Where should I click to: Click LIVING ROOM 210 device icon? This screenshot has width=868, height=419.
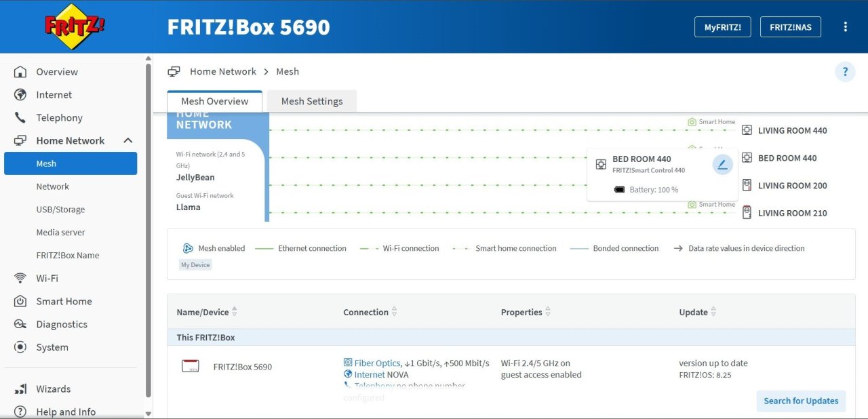coord(747,213)
